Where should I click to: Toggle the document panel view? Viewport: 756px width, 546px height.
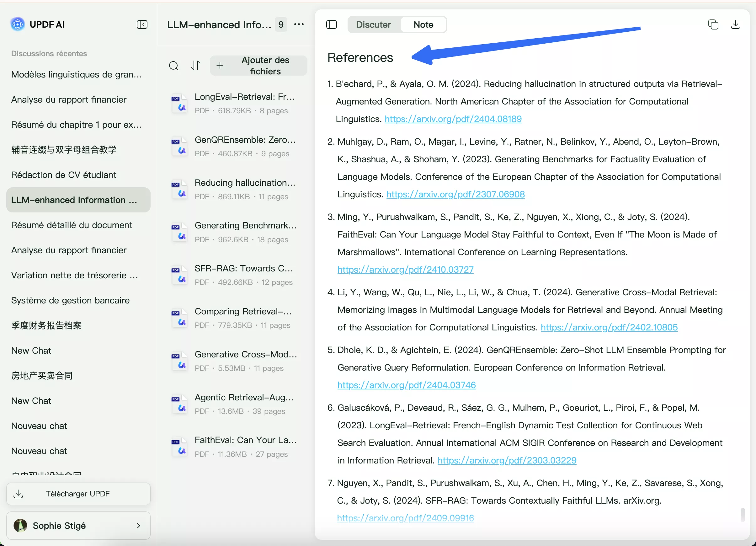point(332,24)
